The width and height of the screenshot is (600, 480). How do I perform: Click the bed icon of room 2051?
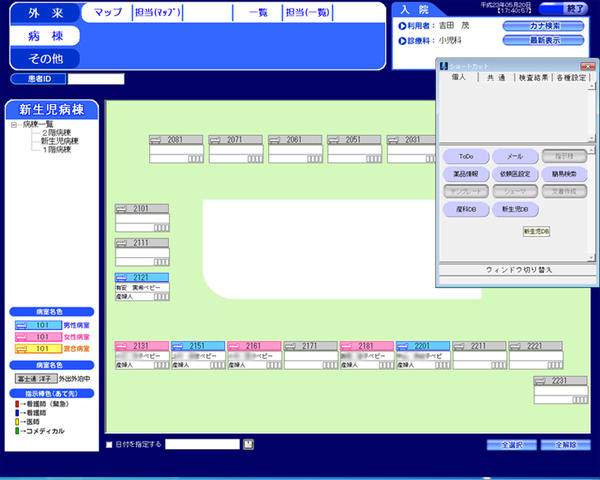pyautogui.click(x=333, y=140)
